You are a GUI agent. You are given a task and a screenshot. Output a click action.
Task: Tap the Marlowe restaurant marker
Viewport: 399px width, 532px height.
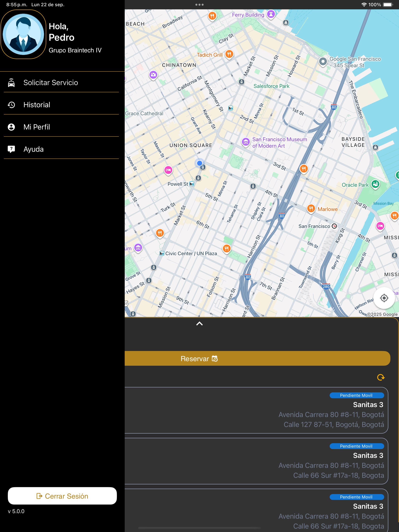[311, 208]
